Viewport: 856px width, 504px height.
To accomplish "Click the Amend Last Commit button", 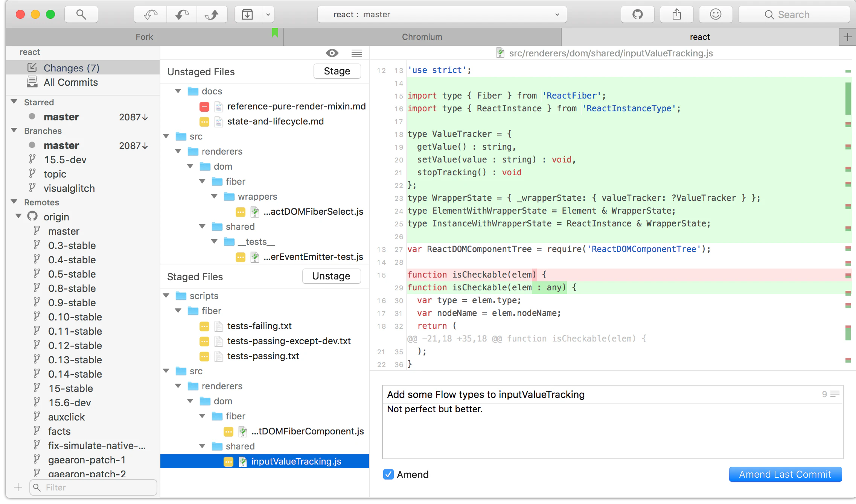I will [x=785, y=474].
